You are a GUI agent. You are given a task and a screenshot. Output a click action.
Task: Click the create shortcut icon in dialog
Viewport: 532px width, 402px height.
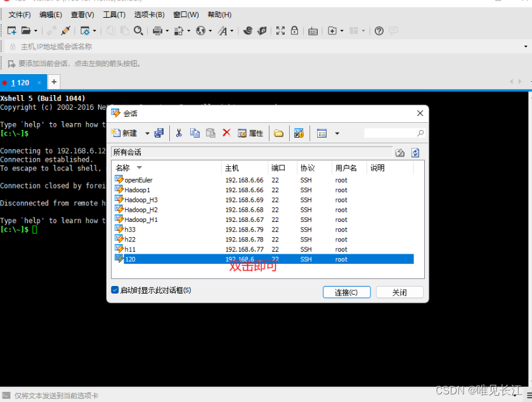pos(299,133)
